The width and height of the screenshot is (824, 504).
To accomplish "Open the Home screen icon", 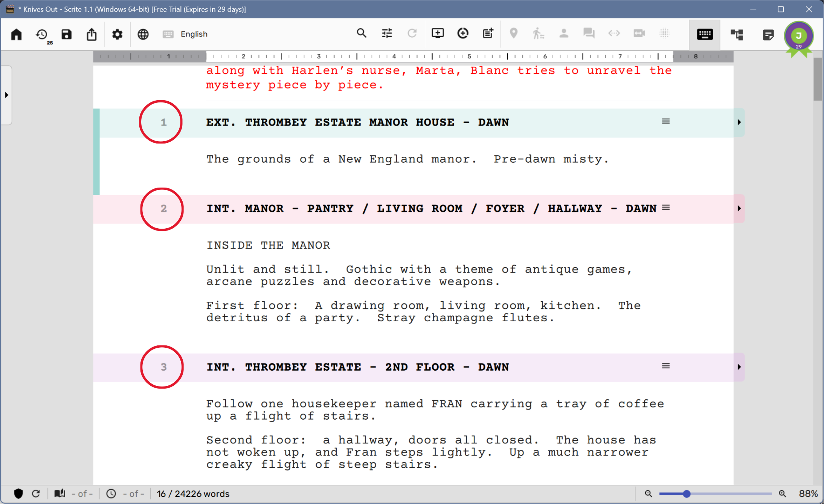I will [x=17, y=34].
